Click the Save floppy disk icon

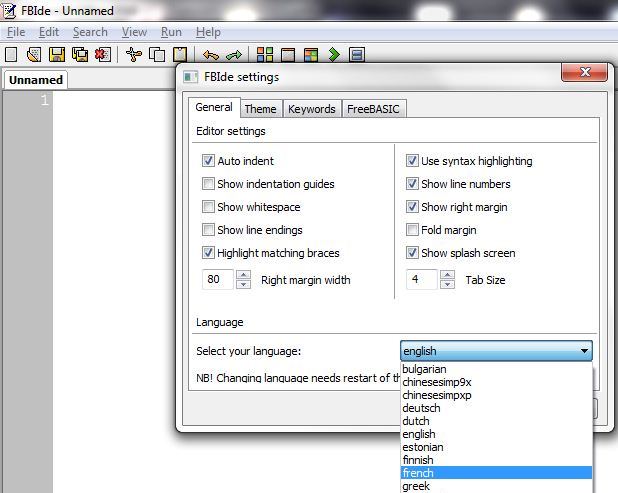(57, 54)
